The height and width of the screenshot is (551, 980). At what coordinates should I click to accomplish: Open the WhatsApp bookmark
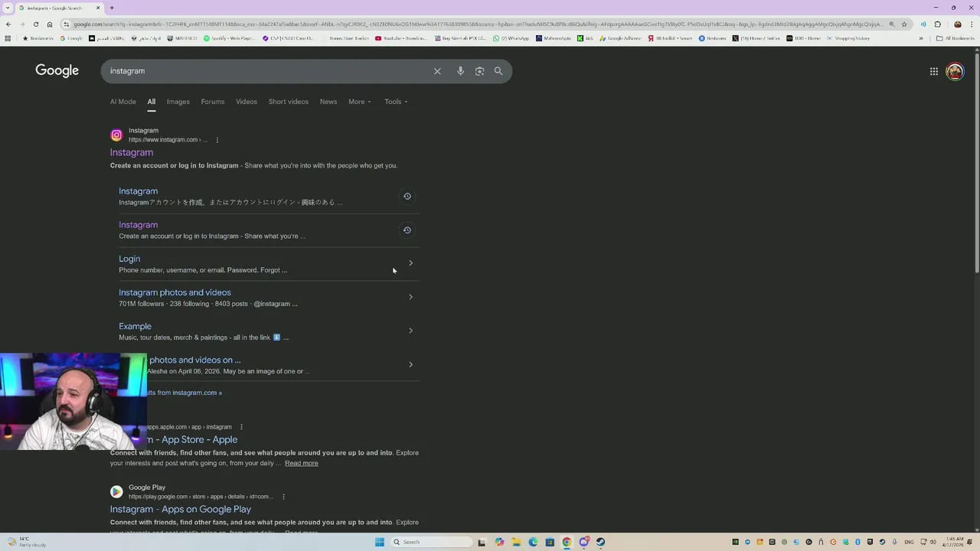pyautogui.click(x=511, y=38)
